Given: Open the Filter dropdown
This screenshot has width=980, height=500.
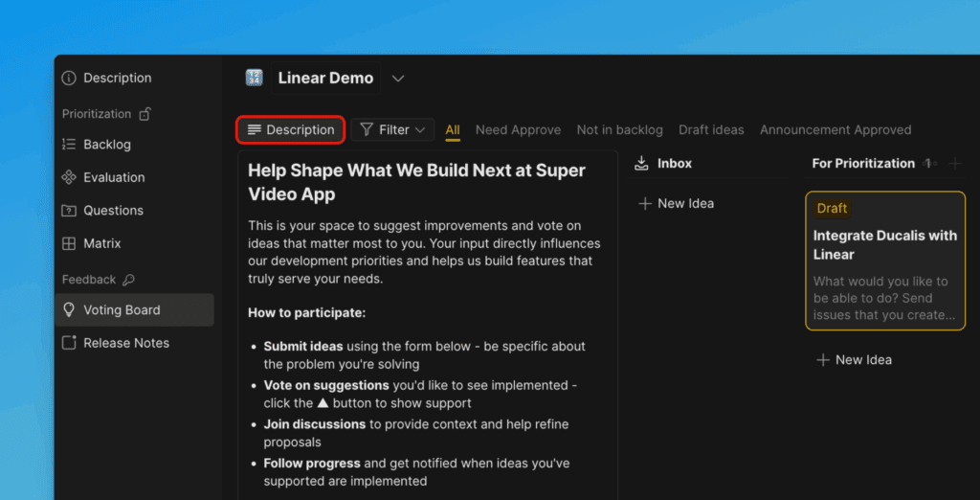Looking at the screenshot, I should click(392, 130).
